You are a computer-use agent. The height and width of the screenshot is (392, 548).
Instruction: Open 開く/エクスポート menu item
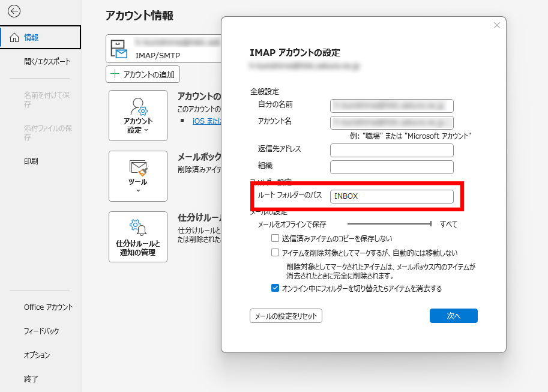coord(47,61)
